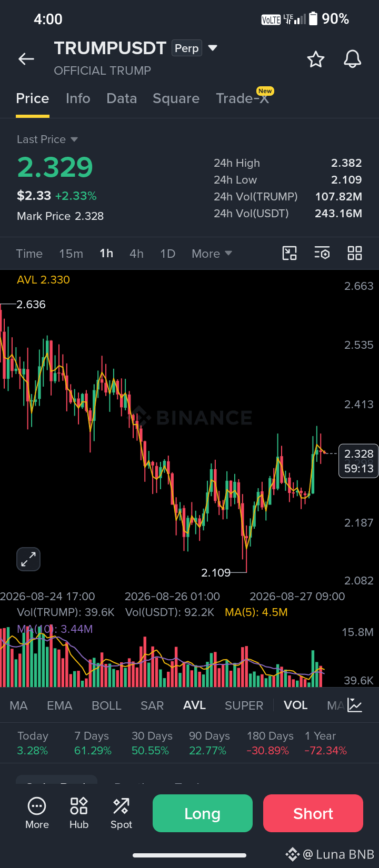
Task: Tap the 1 Year -72.34% performance
Action: 325,743
